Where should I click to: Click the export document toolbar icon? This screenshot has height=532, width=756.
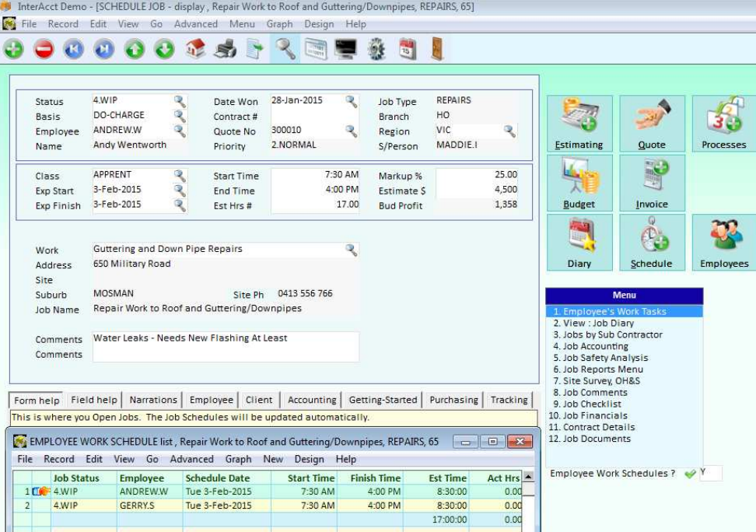tap(255, 49)
